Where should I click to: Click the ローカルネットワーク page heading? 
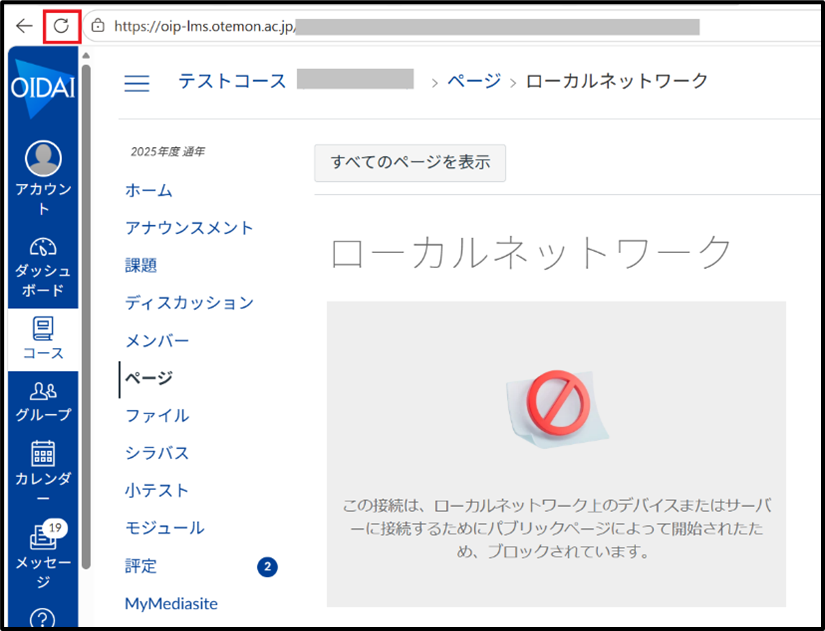tap(530, 253)
